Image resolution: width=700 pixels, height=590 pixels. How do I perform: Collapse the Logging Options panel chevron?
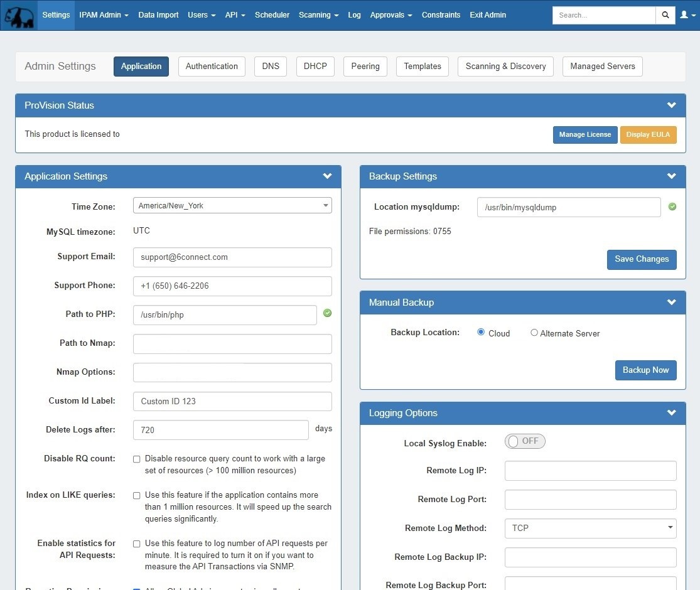point(671,413)
